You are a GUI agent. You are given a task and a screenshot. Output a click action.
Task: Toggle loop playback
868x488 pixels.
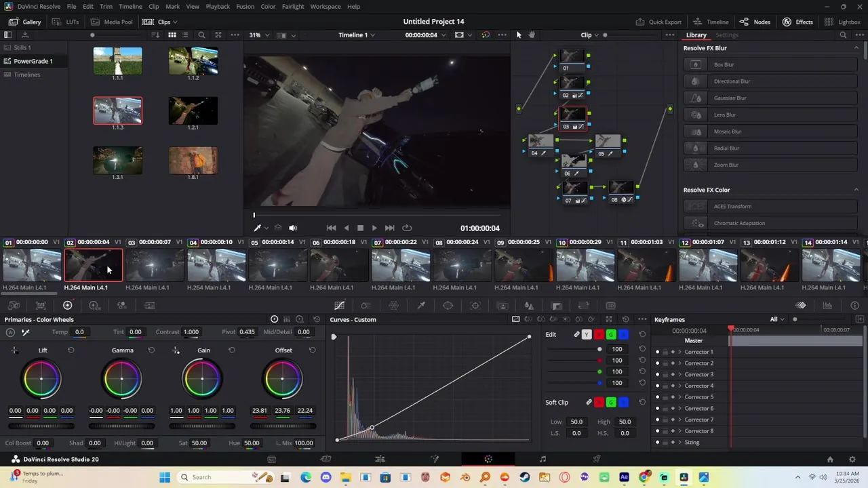(x=407, y=228)
